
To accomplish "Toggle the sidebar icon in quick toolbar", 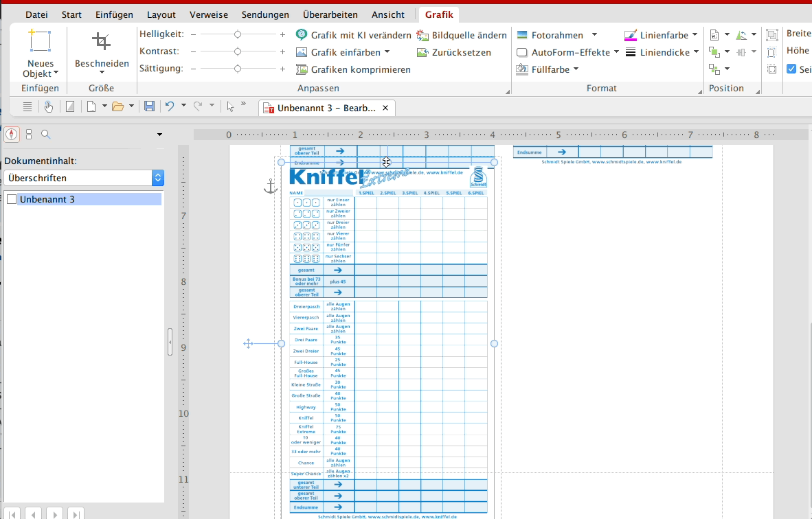I will 70,106.
